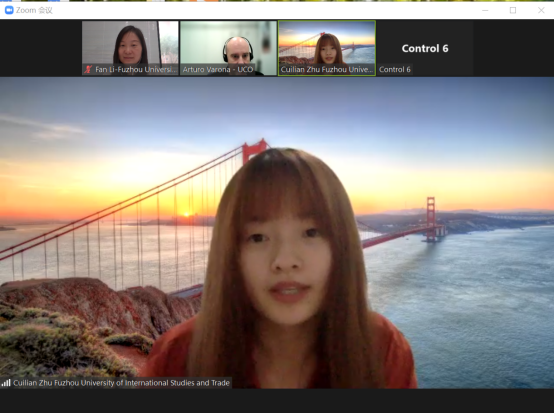Image resolution: width=554 pixels, height=414 pixels.
Task: Click the "Cuilian Zhu Fuzhou Unive..." thumbnail label
Action: (327, 70)
